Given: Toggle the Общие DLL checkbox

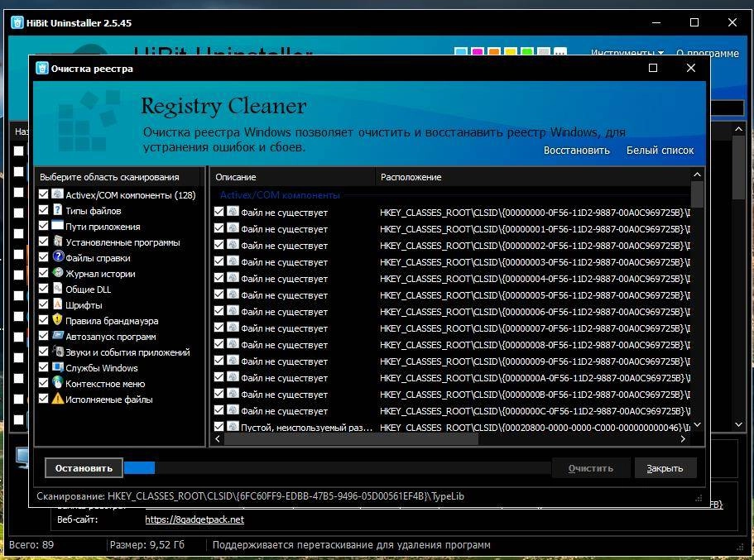Looking at the screenshot, I should point(43,289).
